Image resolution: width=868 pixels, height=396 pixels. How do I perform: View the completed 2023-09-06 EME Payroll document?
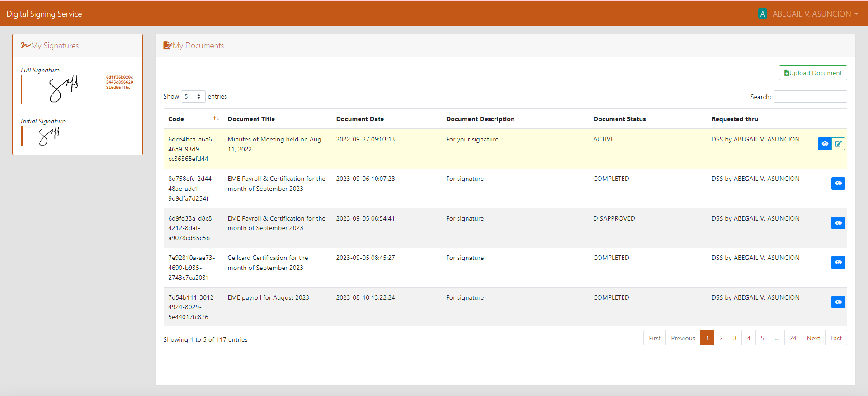pos(838,183)
